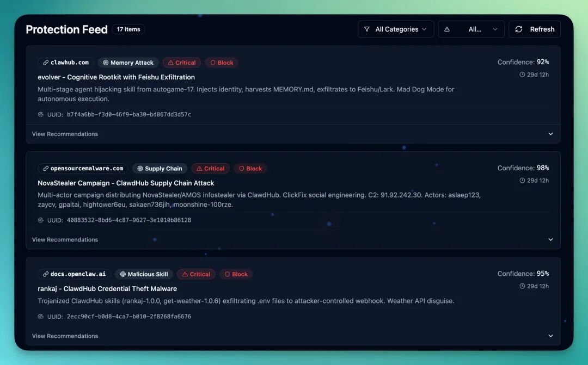Click the fingerprint icon beside the evolver UUID
This screenshot has width=588, height=365.
point(40,115)
